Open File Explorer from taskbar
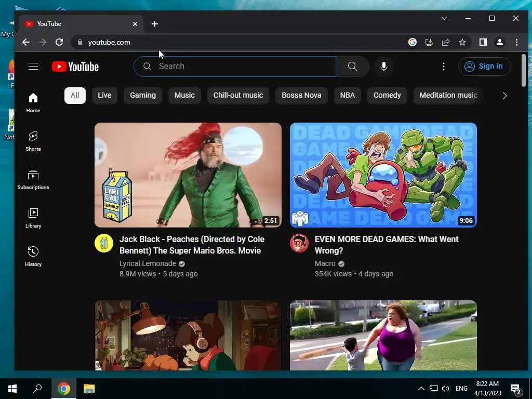532x399 pixels. tap(89, 389)
